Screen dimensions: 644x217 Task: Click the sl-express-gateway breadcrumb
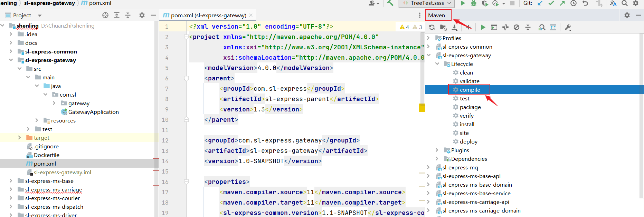click(x=49, y=3)
